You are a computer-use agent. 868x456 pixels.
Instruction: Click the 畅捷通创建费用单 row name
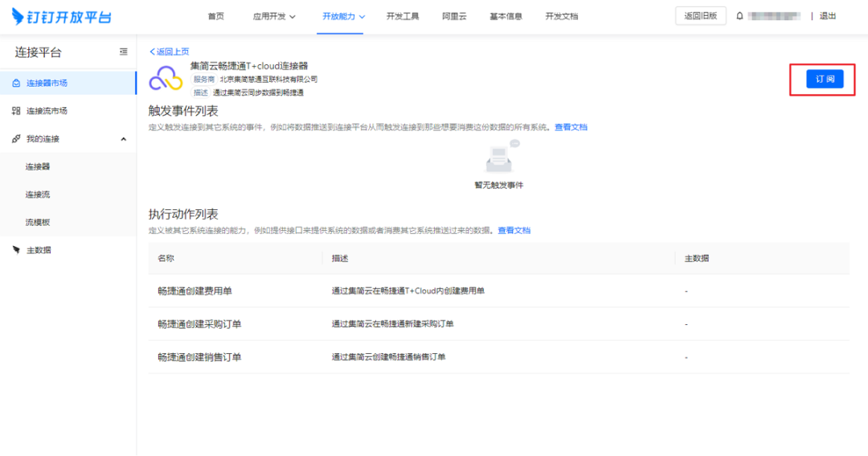tap(194, 291)
